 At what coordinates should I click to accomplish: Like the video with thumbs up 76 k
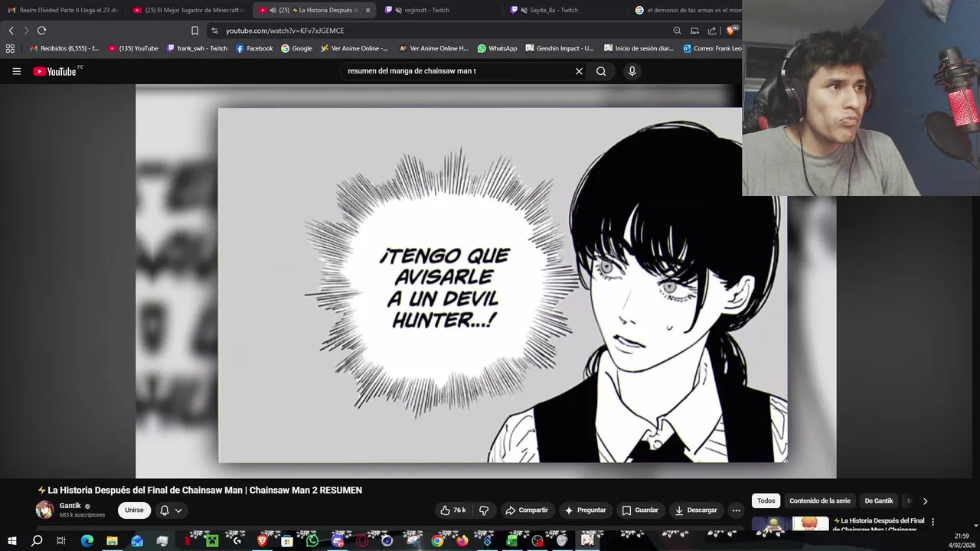[x=453, y=510]
